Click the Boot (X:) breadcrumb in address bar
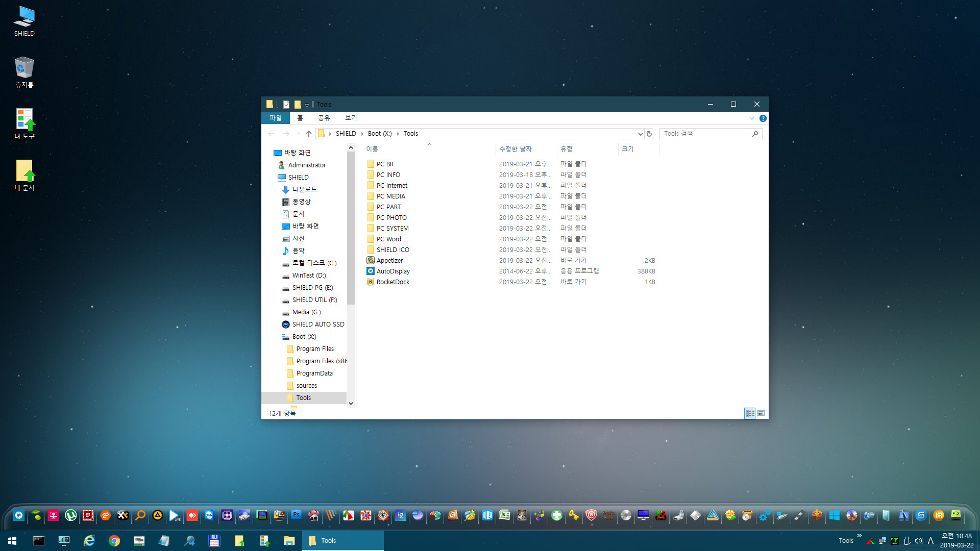Screen dimensions: 980x551 pos(380,134)
